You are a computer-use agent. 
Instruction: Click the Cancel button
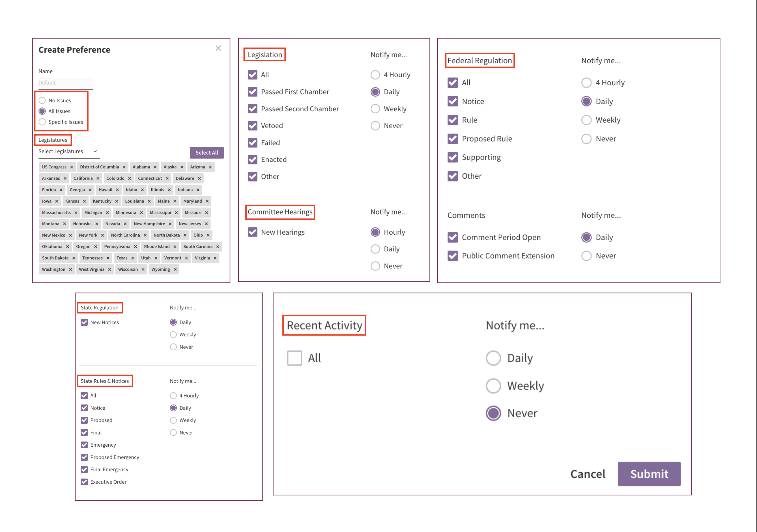[x=588, y=474]
